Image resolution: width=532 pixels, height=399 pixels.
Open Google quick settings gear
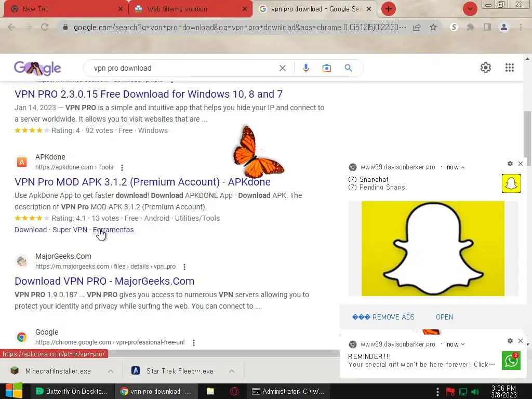coord(486,68)
